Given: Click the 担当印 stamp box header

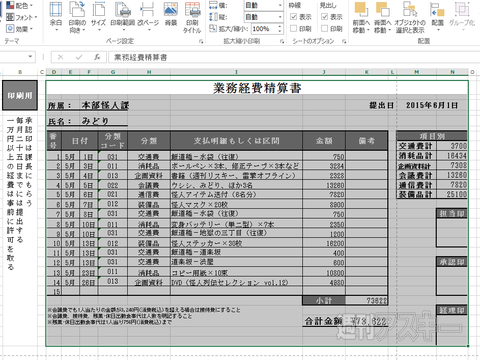Looking at the screenshot, I should 452,213.
